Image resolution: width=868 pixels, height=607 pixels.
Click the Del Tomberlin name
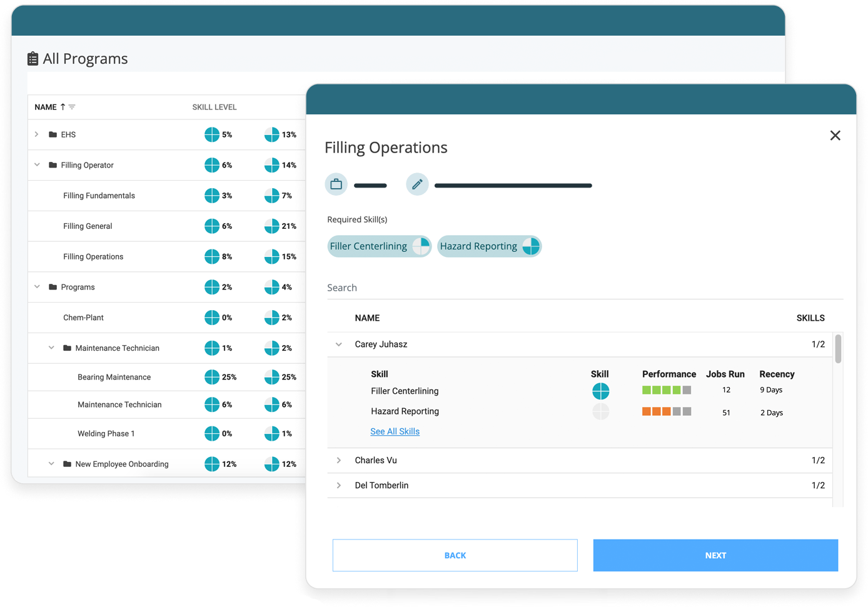[381, 485]
